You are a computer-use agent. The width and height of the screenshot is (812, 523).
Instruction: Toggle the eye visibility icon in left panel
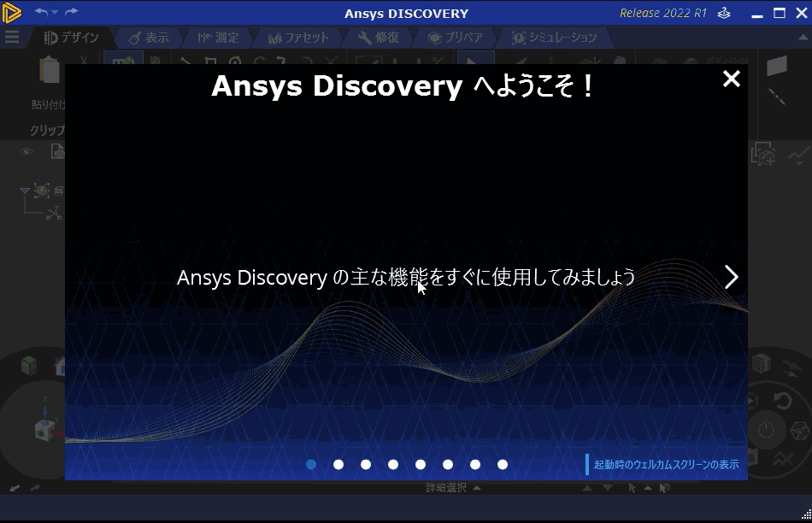coord(26,152)
